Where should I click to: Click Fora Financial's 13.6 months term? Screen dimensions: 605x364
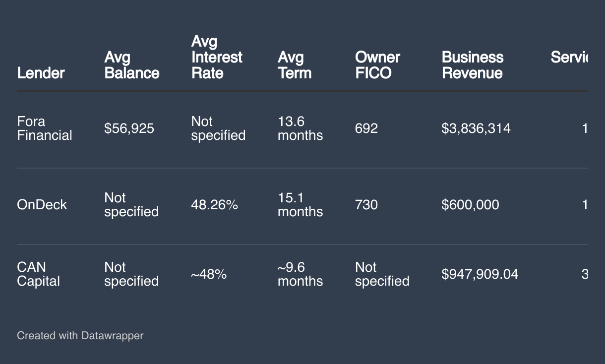[x=300, y=128]
